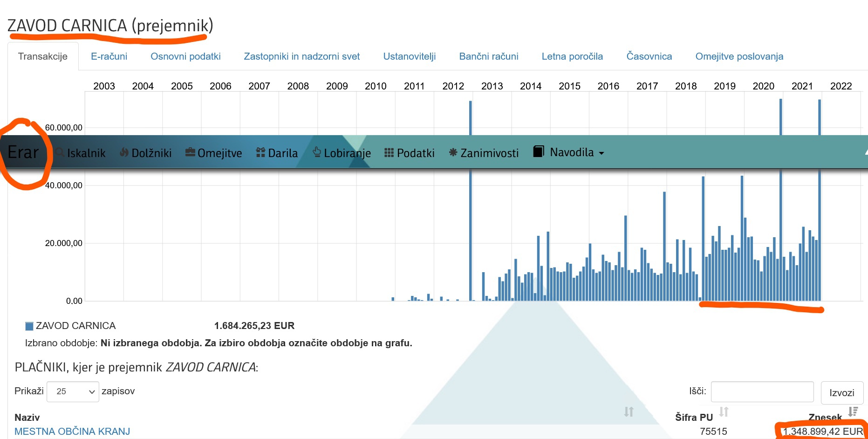868x439 pixels.
Task: Open the Prikaži records-per-page dropdown
Action: [x=73, y=391]
